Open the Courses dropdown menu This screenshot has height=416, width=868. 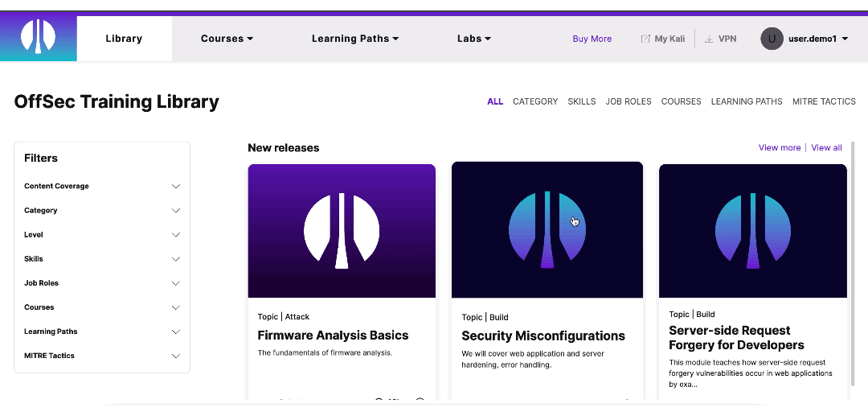[227, 39]
